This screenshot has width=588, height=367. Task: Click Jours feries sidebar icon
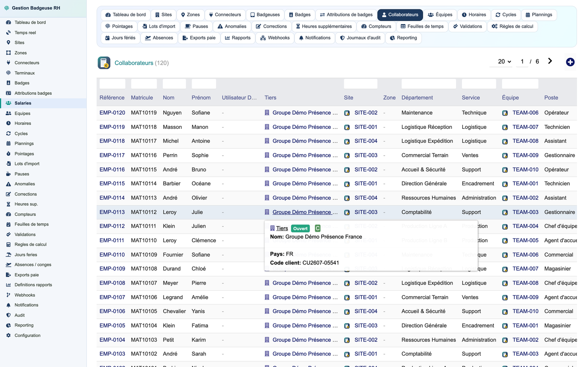tap(8, 254)
